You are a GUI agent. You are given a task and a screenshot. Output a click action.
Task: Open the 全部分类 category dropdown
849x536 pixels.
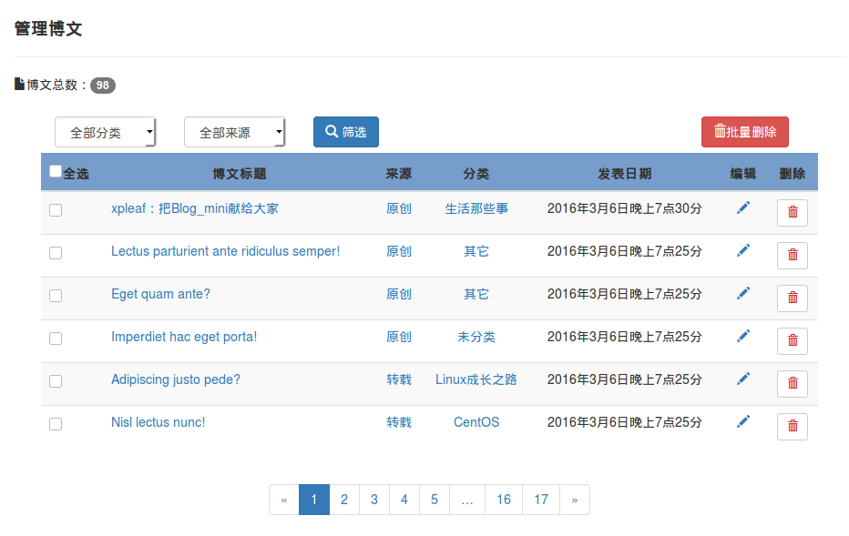point(105,132)
